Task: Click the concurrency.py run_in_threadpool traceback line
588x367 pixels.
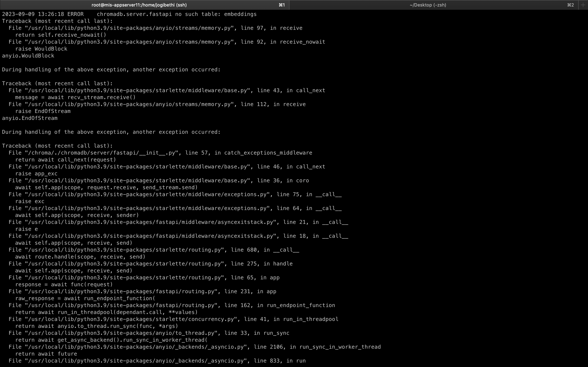Action: pos(174,319)
